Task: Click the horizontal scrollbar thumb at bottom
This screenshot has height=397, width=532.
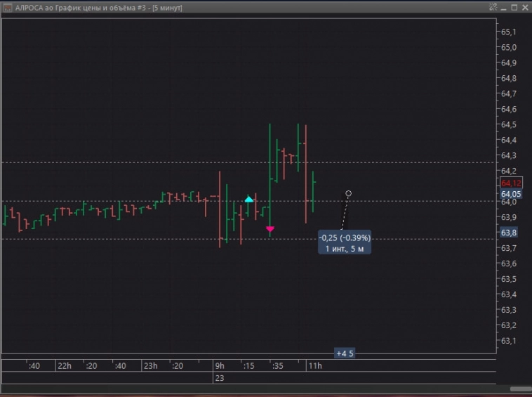Action: (x=520, y=389)
